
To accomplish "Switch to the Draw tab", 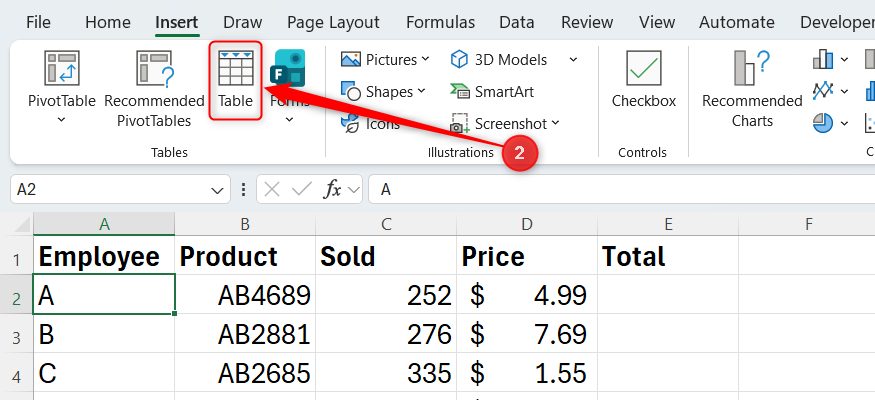I will 242,22.
